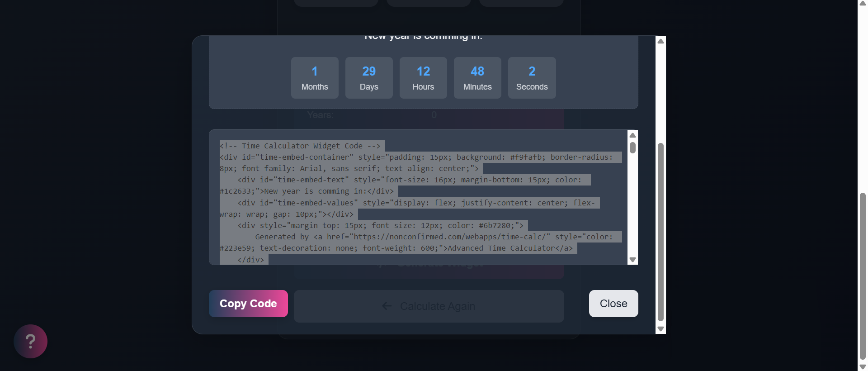Click the code box scrollbar thumb
Viewport: 868px width, 371px height.
(633, 148)
